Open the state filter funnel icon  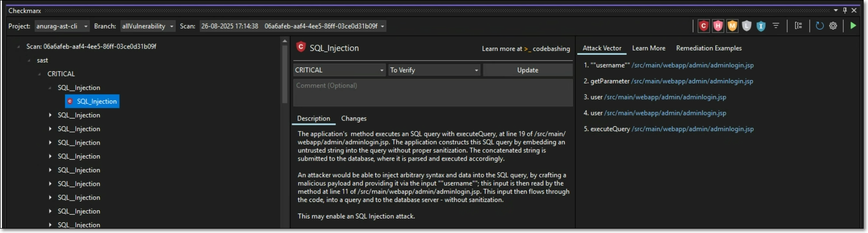click(x=776, y=26)
